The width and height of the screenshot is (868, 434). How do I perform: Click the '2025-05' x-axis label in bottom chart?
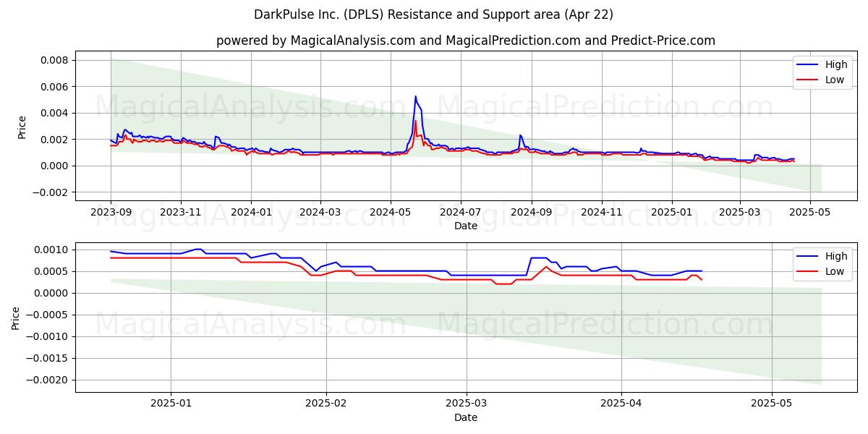(772, 404)
